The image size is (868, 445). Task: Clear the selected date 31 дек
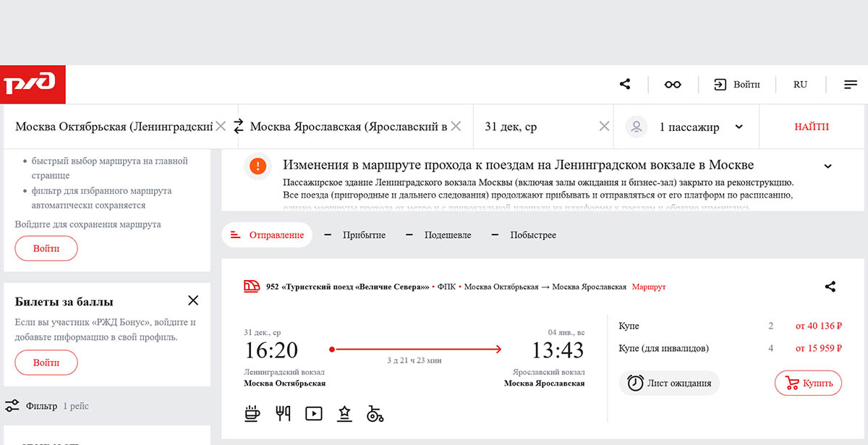tap(604, 127)
